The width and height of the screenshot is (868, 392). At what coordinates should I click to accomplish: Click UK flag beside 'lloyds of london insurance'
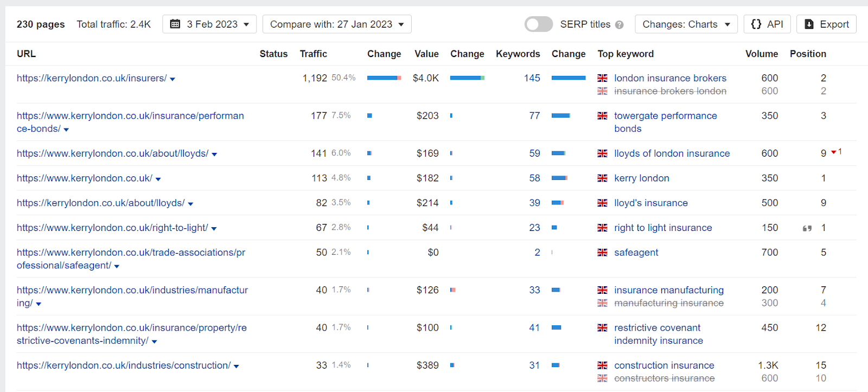tap(602, 153)
